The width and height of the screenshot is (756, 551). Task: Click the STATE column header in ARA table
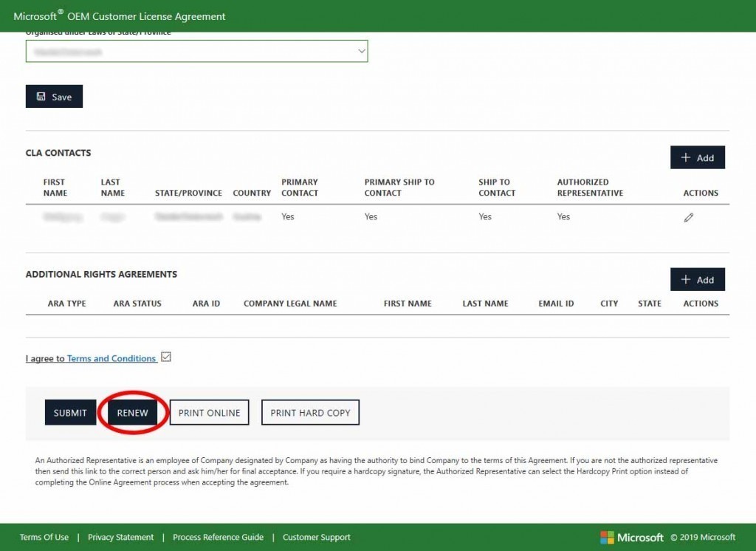(650, 304)
